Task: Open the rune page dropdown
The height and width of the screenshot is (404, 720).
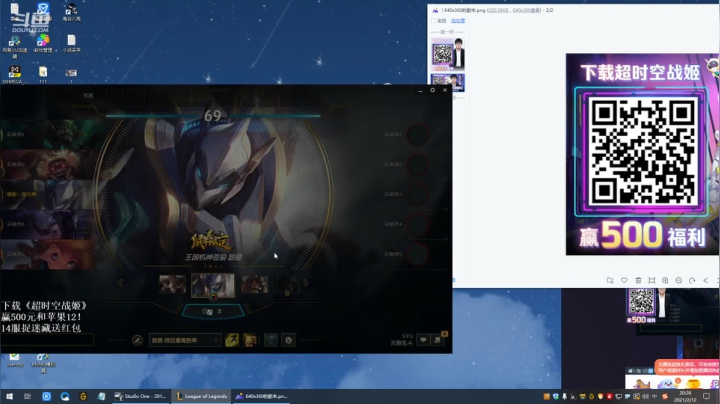Action: tap(185, 340)
